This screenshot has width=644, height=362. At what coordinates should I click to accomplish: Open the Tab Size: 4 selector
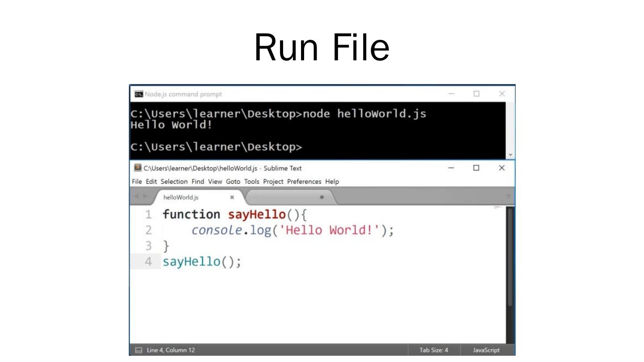[434, 350]
